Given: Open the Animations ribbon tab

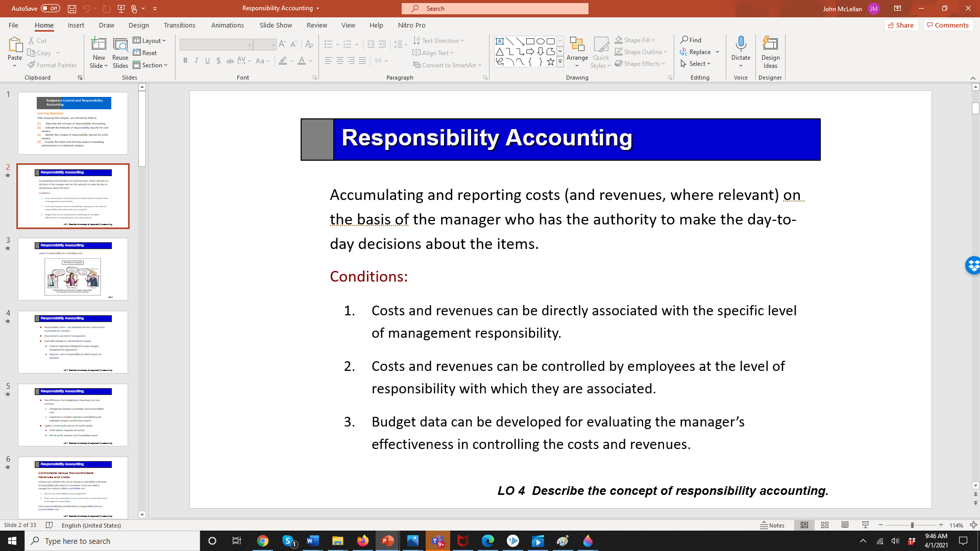Looking at the screenshot, I should 228,25.
